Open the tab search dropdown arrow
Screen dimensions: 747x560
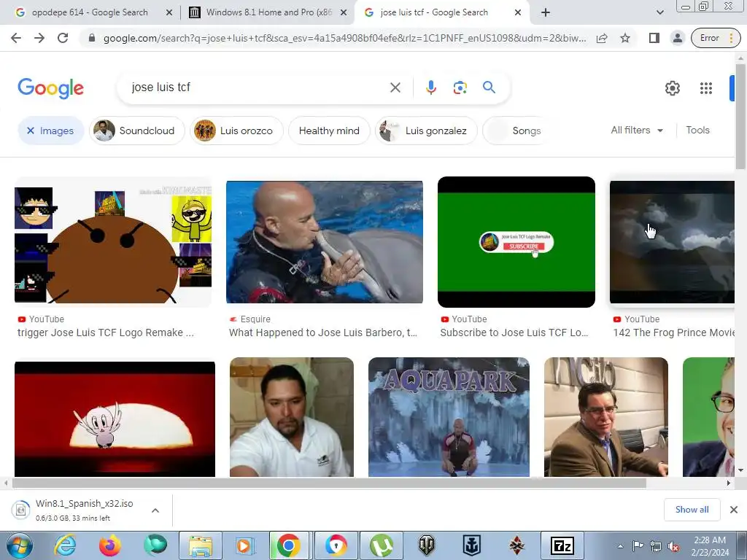(x=659, y=12)
